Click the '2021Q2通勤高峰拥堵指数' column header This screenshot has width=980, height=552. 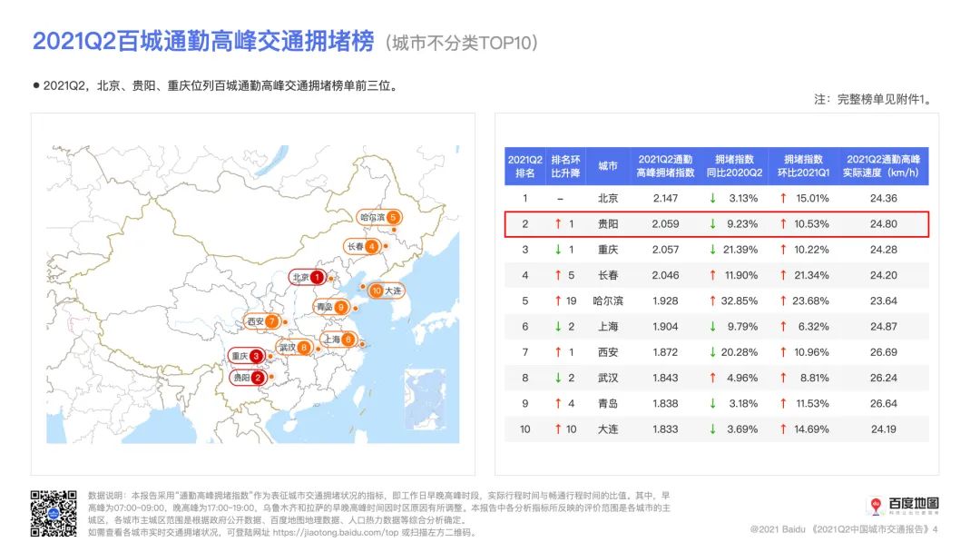(x=665, y=166)
